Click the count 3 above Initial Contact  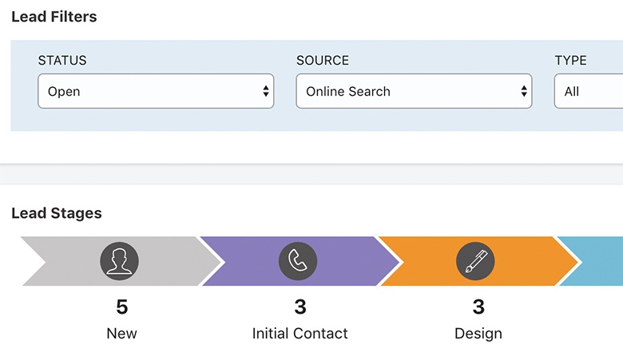pos(300,307)
